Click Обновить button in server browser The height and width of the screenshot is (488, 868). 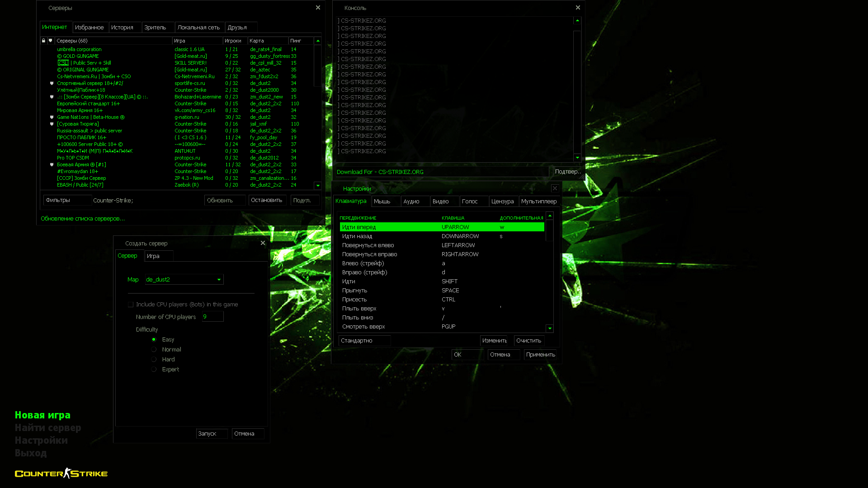[225, 200]
